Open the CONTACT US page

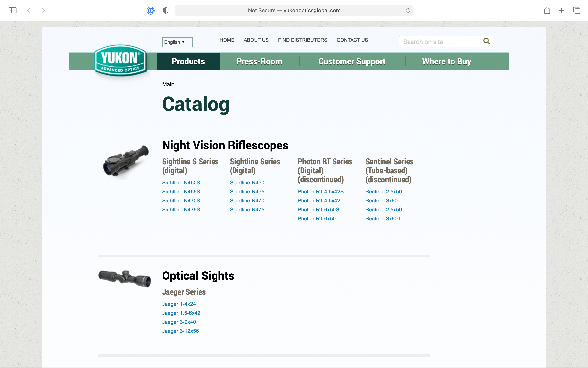(x=352, y=40)
